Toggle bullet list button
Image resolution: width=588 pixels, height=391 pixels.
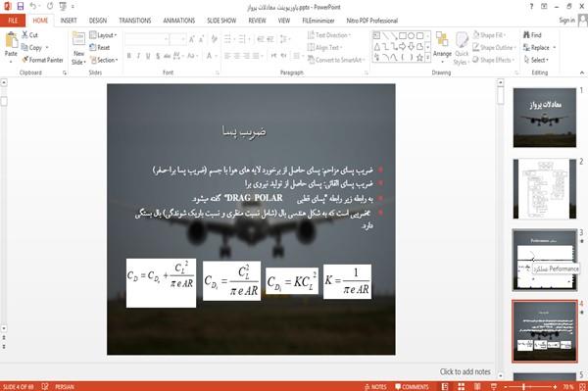(x=227, y=39)
